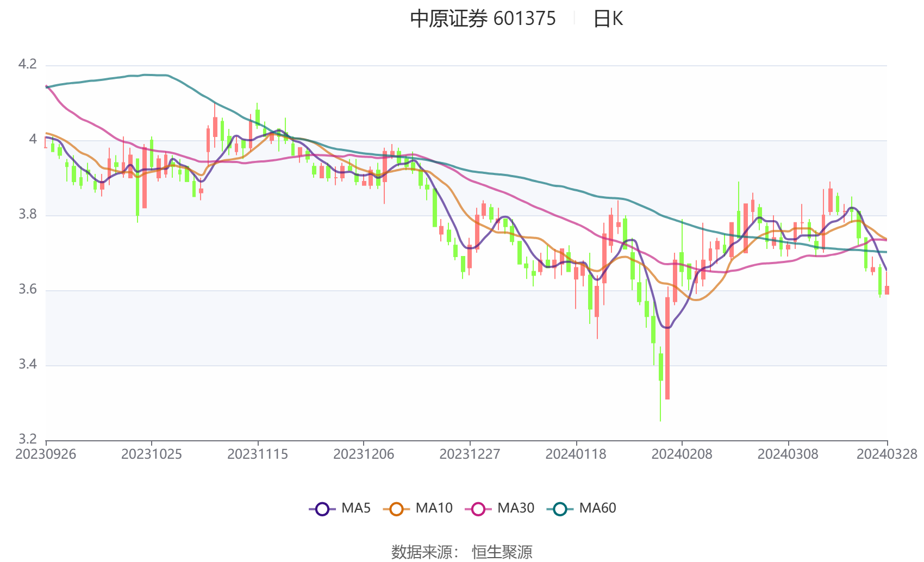Select the 20240118 date axis label

(576, 454)
